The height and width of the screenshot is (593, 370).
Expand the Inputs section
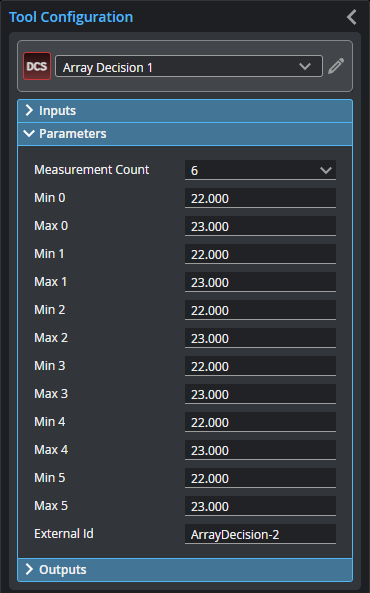(x=185, y=111)
